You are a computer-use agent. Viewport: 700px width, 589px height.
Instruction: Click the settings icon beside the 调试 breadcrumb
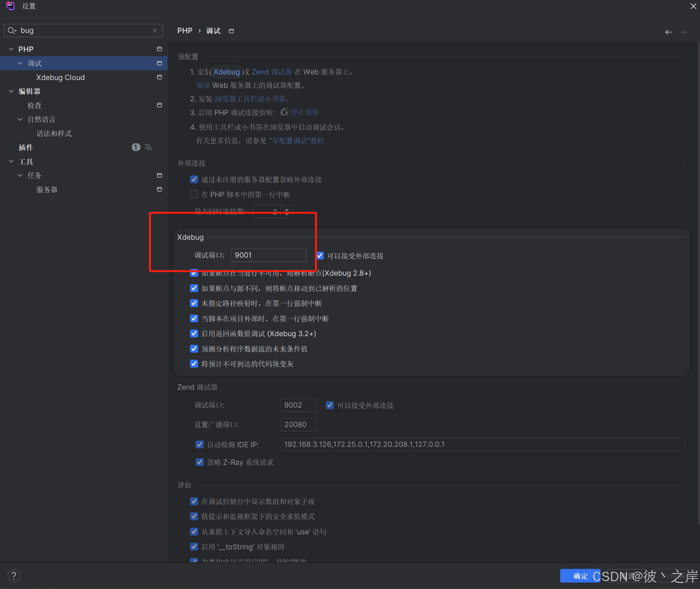[x=231, y=31]
